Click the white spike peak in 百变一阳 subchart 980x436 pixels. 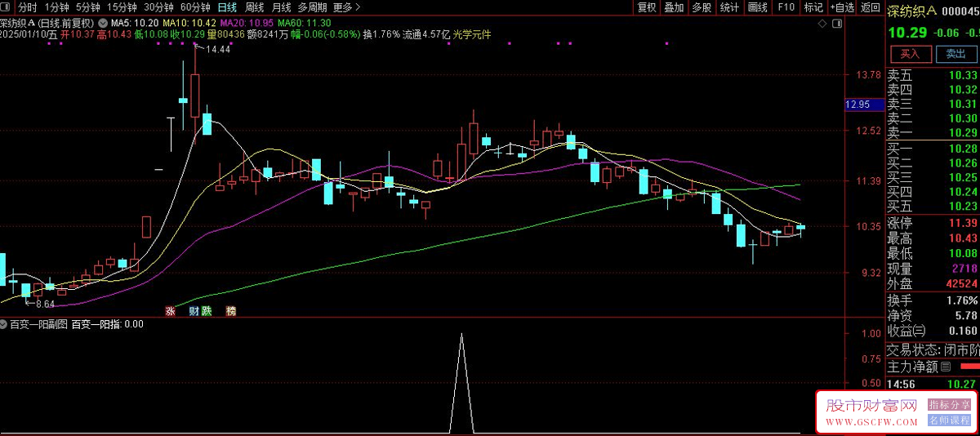(x=462, y=335)
